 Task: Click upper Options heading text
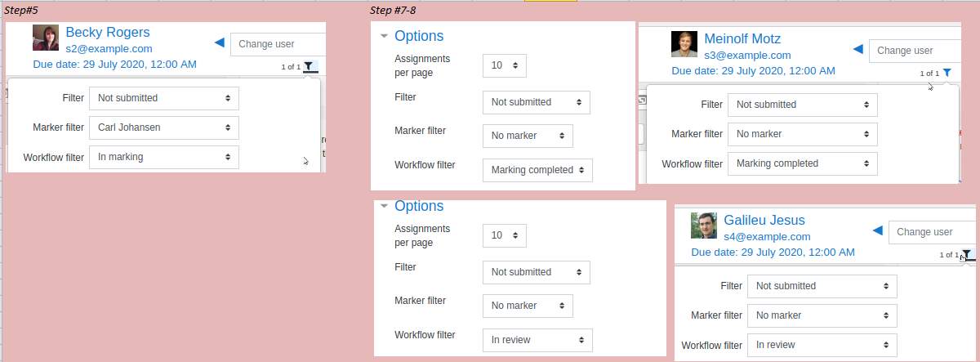[x=419, y=36]
